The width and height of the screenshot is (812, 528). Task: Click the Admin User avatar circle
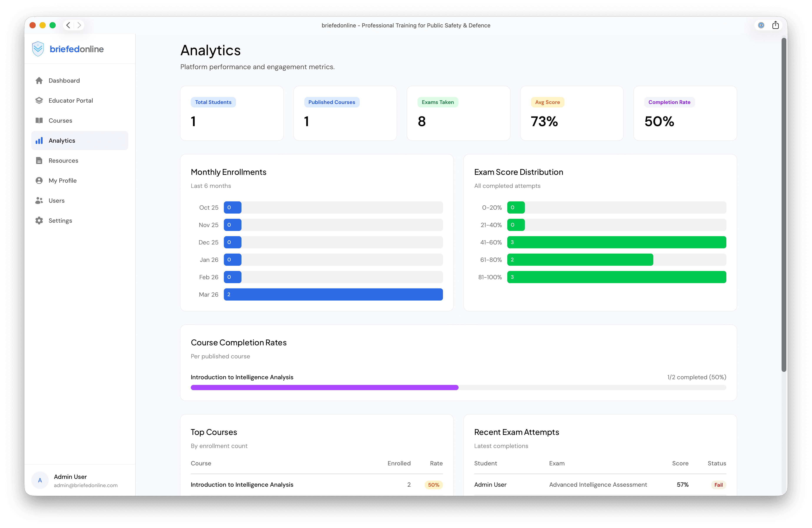coord(40,480)
